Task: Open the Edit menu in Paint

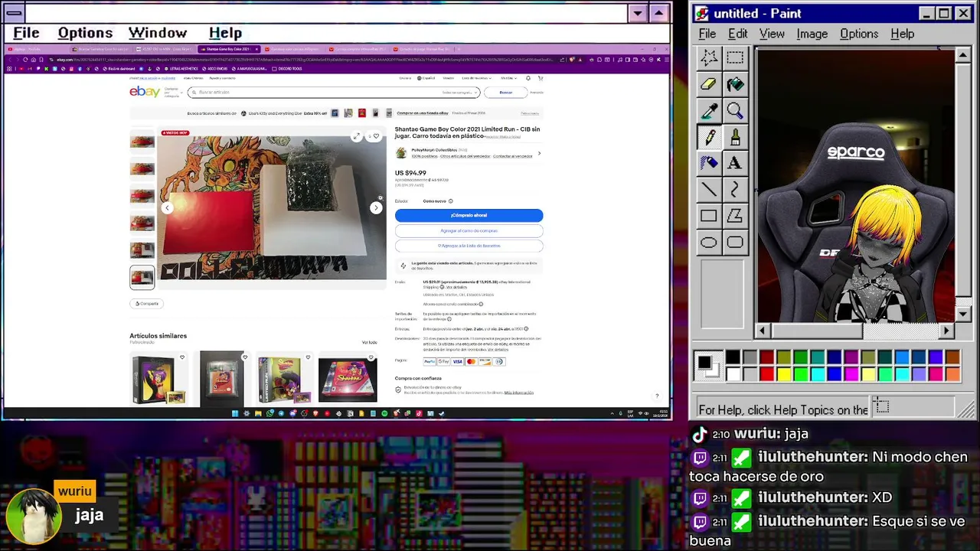Action: 738,34
